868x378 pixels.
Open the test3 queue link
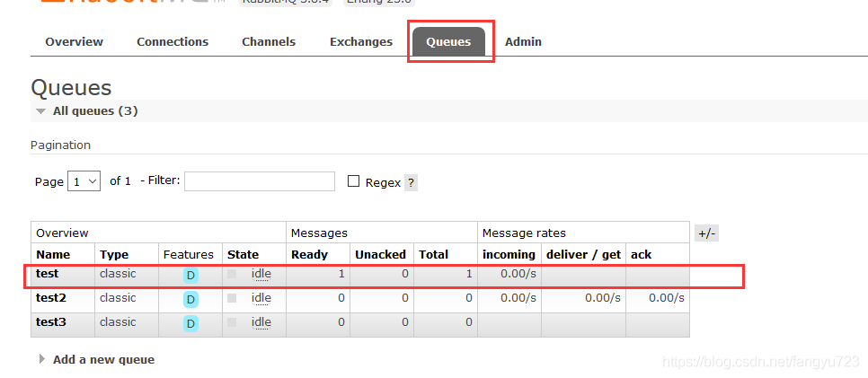[x=51, y=322]
